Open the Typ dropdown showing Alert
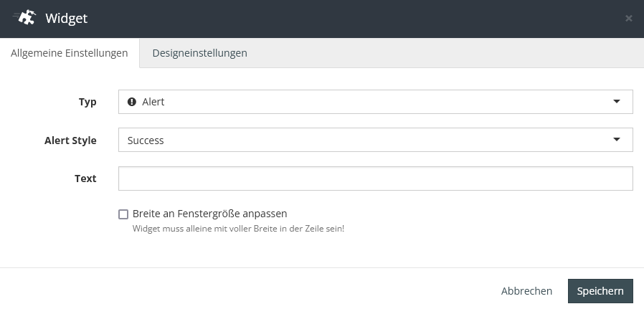 tap(375, 102)
